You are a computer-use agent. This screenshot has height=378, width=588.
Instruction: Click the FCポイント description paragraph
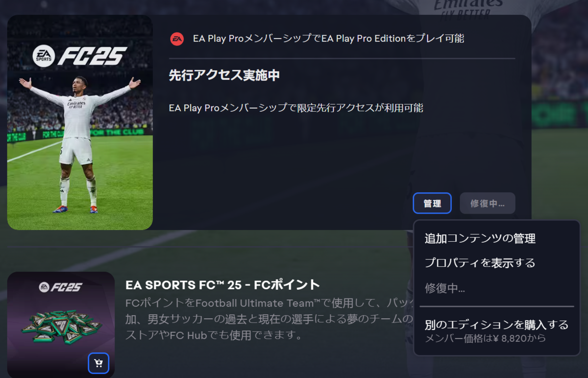(269, 319)
